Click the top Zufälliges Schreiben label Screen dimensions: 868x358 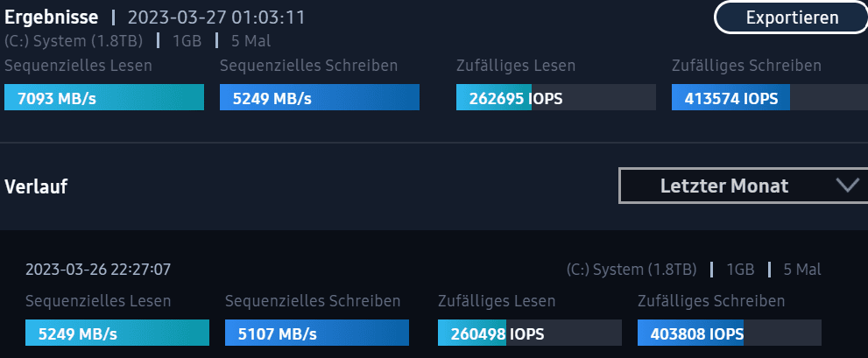pos(746,66)
